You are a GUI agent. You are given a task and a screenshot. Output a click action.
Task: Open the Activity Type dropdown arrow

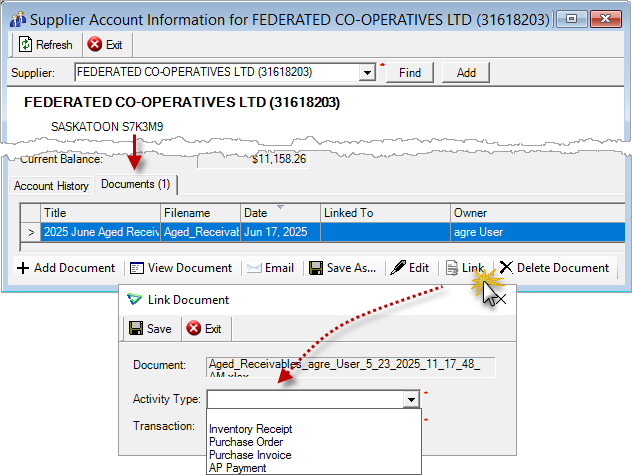click(411, 400)
